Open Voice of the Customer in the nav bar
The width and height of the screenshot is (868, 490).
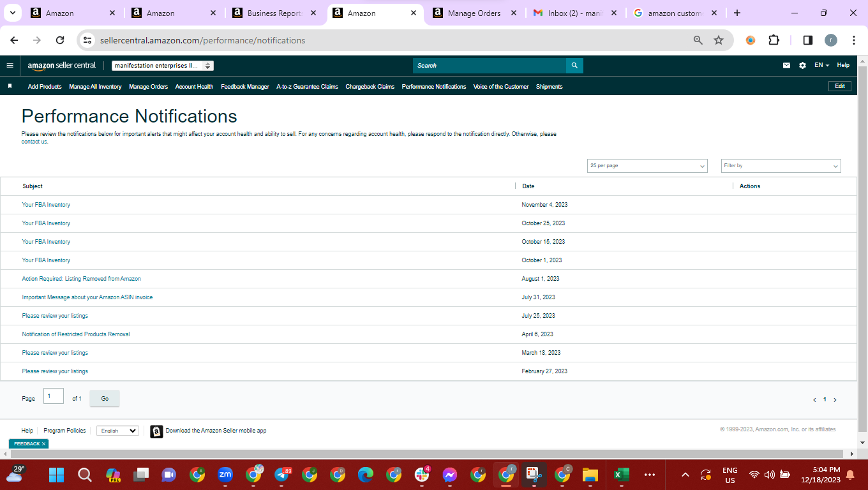click(501, 87)
